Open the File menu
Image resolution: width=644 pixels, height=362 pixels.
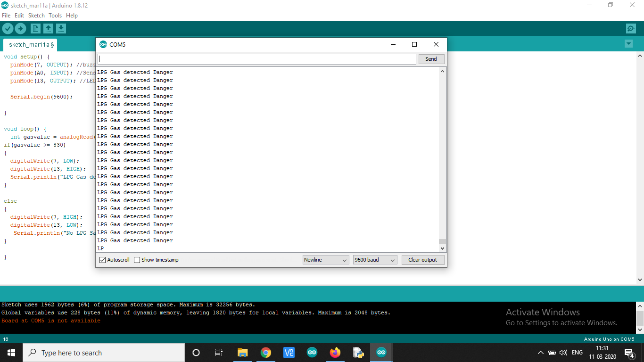coord(6,16)
